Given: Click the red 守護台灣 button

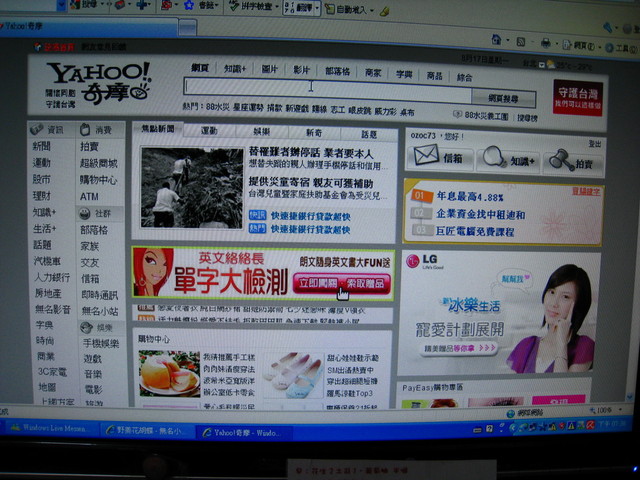Looking at the screenshot, I should pos(578,98).
